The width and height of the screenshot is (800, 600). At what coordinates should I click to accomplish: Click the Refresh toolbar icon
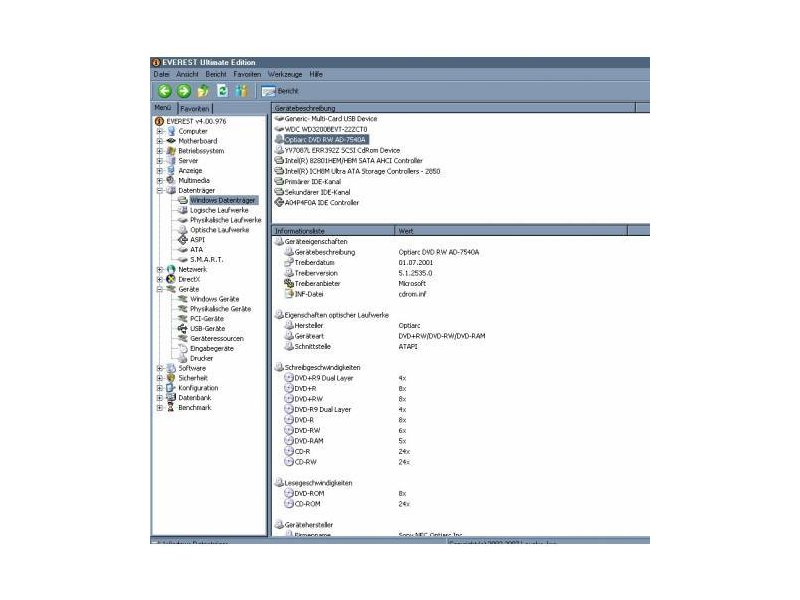222,91
